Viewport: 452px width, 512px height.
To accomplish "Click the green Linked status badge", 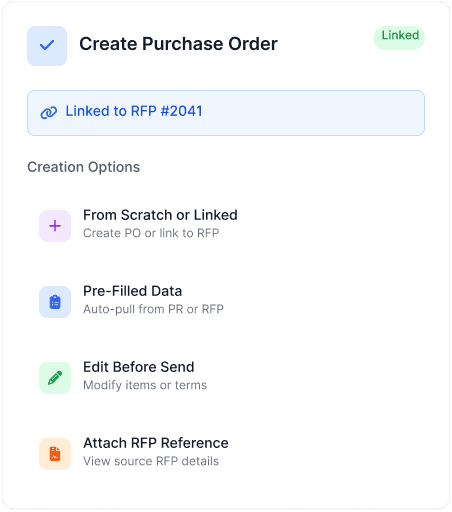I will (399, 38).
